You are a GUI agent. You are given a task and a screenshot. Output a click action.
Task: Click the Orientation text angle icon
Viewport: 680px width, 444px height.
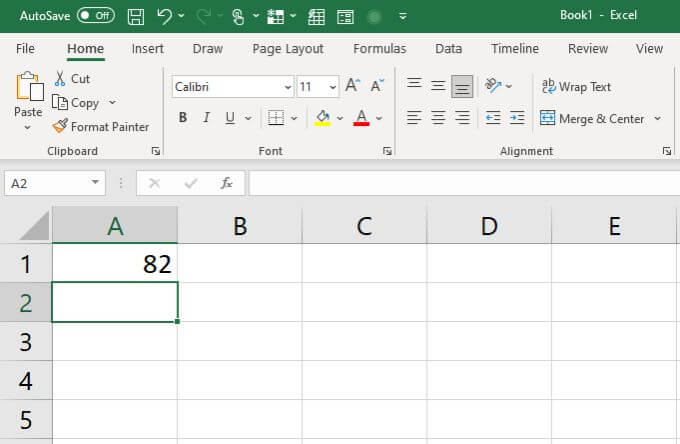click(x=493, y=85)
